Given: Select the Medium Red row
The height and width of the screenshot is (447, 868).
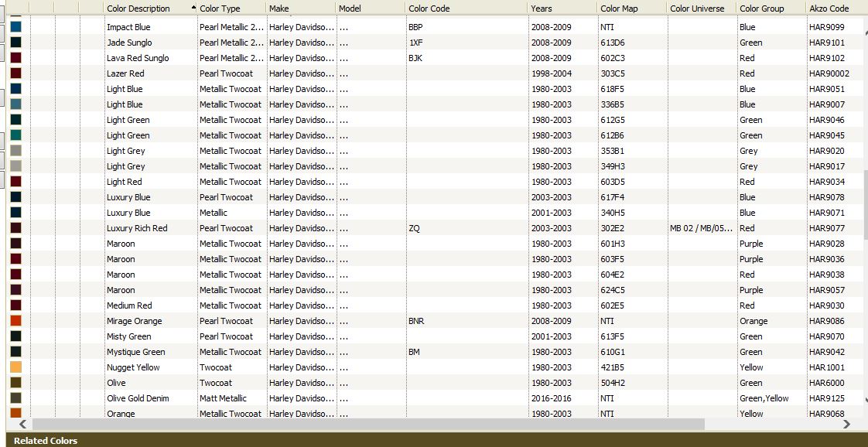Looking at the screenshot, I should [x=434, y=305].
